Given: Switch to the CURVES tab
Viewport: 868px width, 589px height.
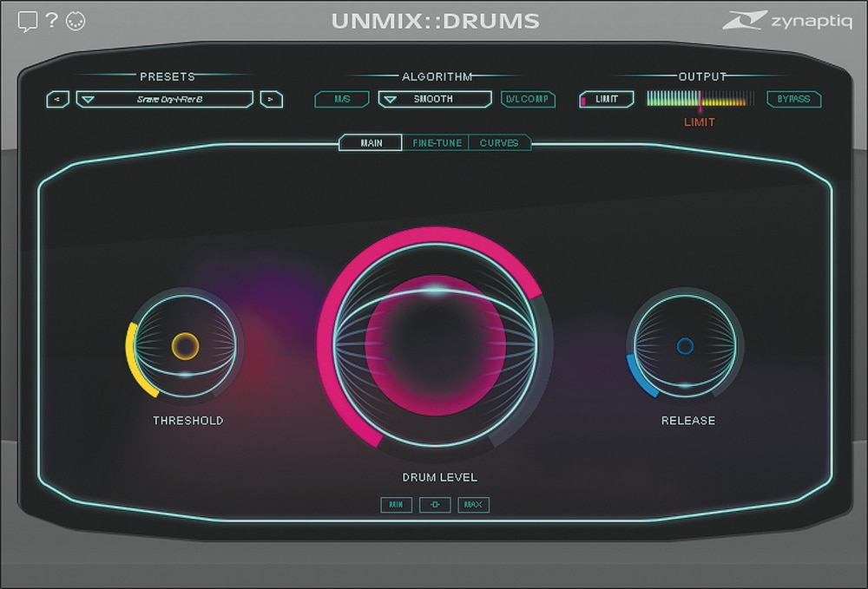Looking at the screenshot, I should (499, 142).
